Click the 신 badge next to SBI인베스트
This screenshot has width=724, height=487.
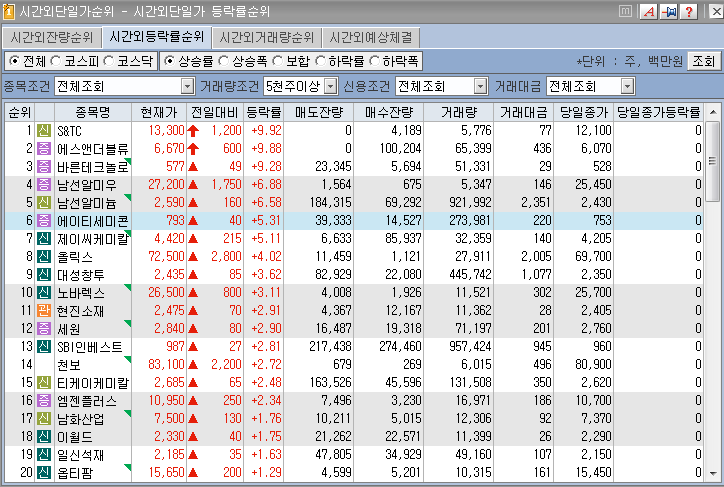[44, 347]
